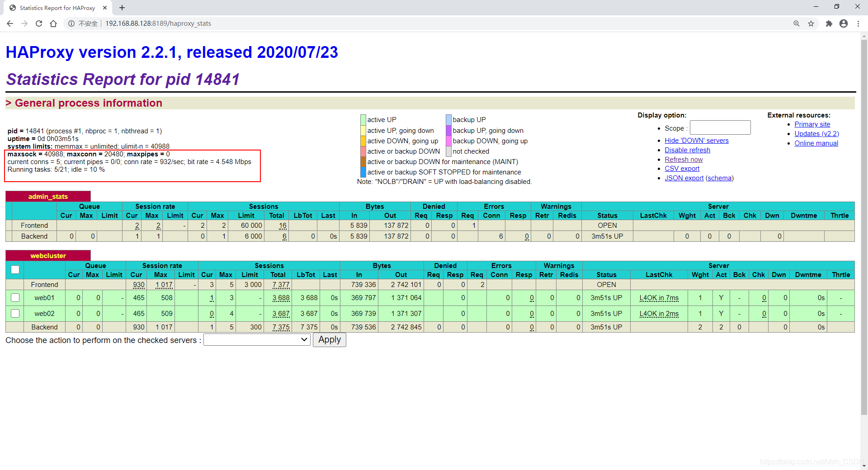Click admin_stats Frontend total sessions 16
The height and width of the screenshot is (470, 868).
283,226
